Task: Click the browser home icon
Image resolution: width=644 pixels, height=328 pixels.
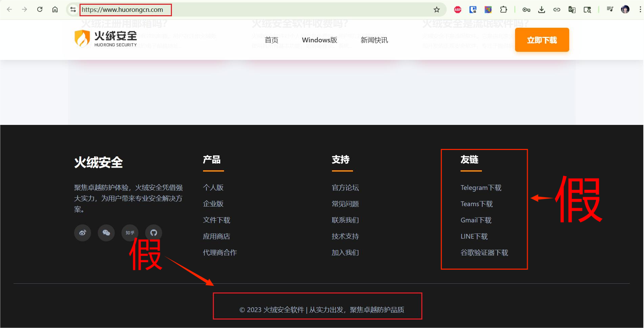Action: click(55, 9)
